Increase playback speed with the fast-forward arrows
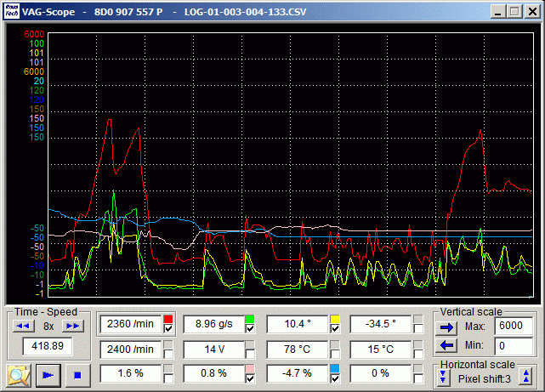The image size is (545, 392). point(72,326)
